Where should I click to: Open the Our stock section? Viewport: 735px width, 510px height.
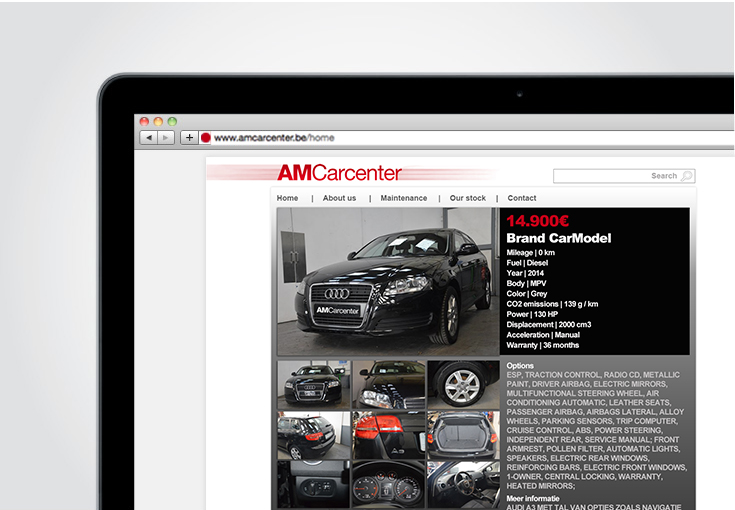click(x=468, y=198)
